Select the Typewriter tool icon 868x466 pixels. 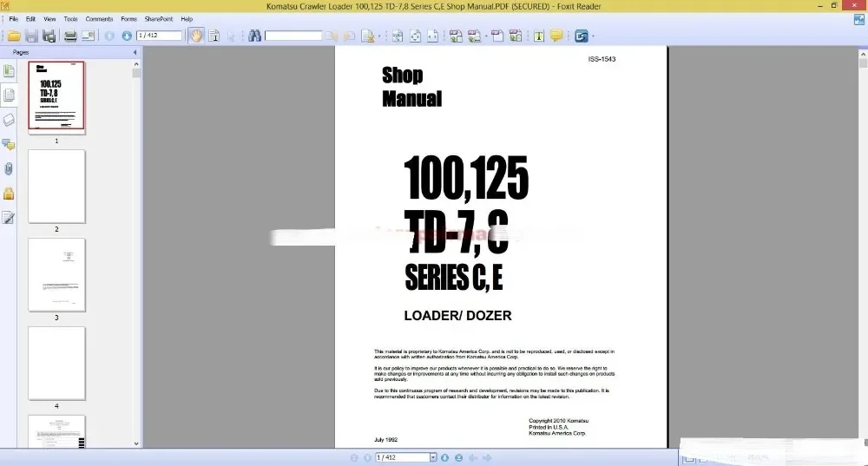(539, 36)
